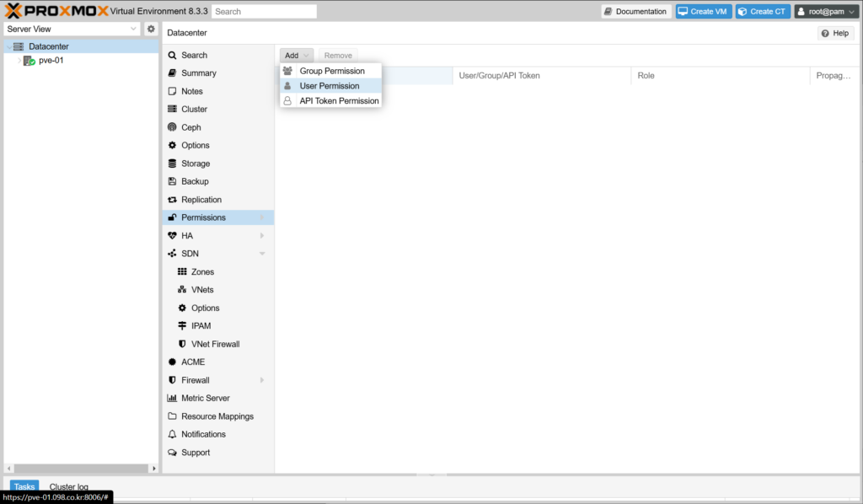Click the HA heartbeat icon
The image size is (863, 504).
click(172, 236)
